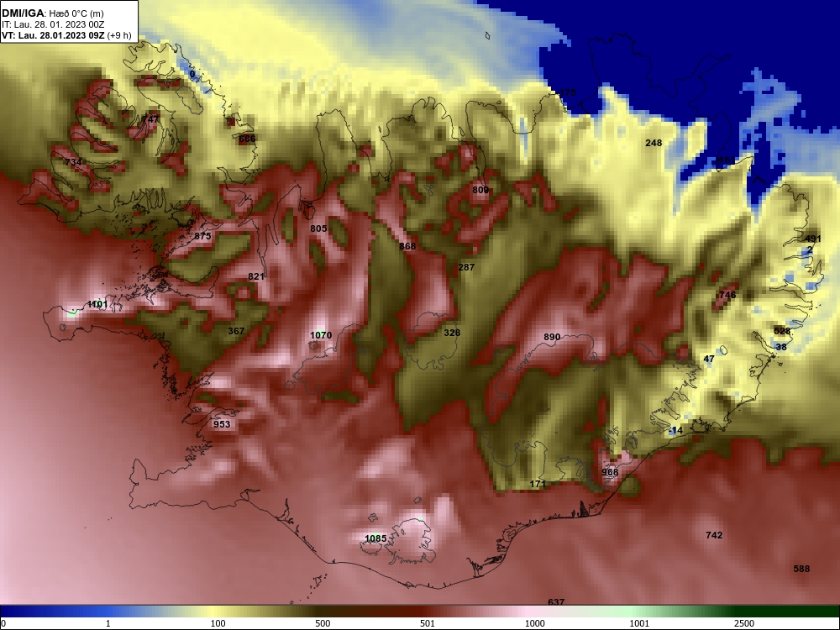Select the legend label 1001
This screenshot has height=630, width=840.
click(639, 623)
